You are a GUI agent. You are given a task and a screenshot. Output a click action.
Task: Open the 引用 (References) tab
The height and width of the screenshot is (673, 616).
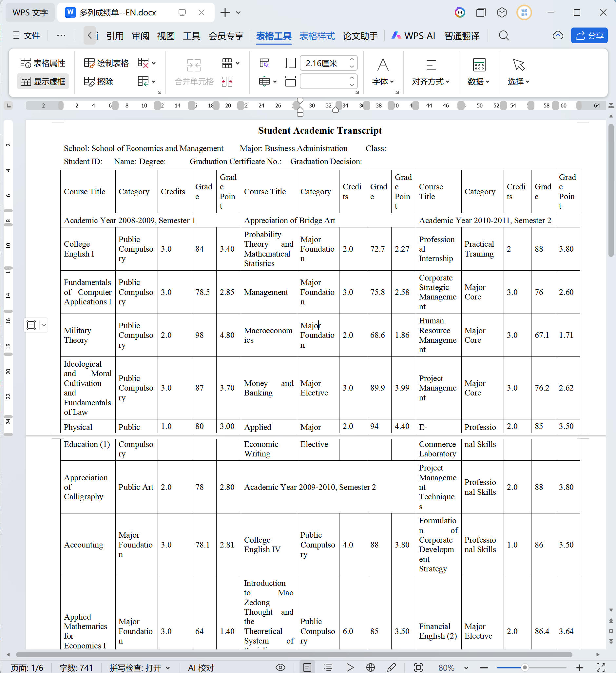pyautogui.click(x=115, y=36)
